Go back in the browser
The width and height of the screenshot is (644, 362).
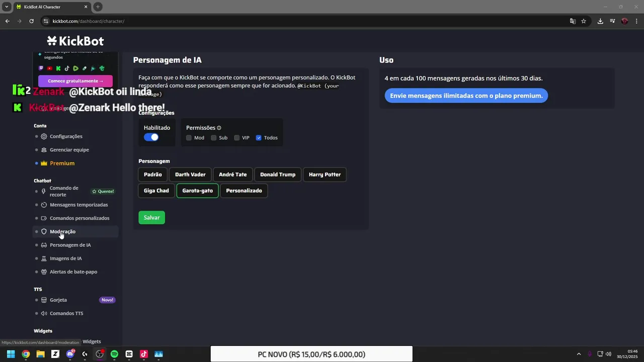[x=7, y=21]
